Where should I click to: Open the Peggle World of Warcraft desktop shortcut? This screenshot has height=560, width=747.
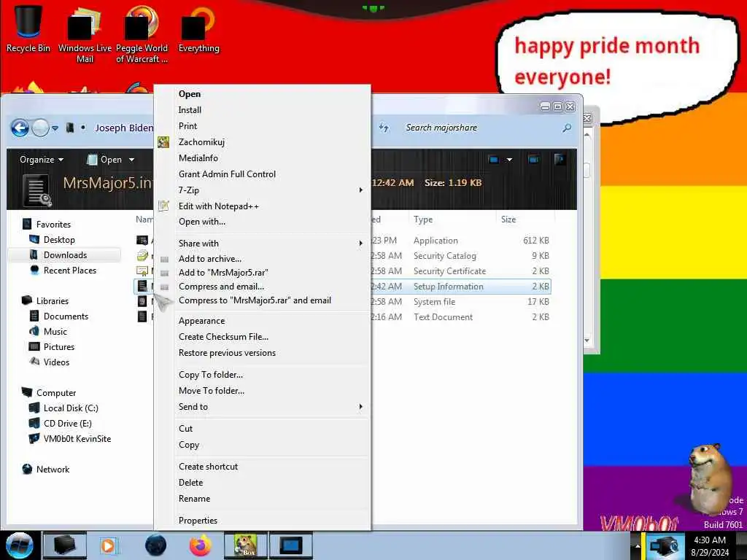pos(142,34)
